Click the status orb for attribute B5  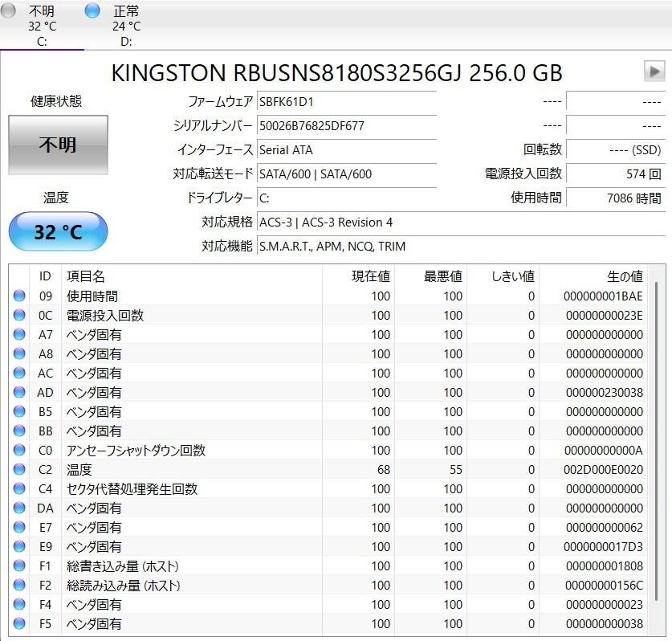click(19, 411)
